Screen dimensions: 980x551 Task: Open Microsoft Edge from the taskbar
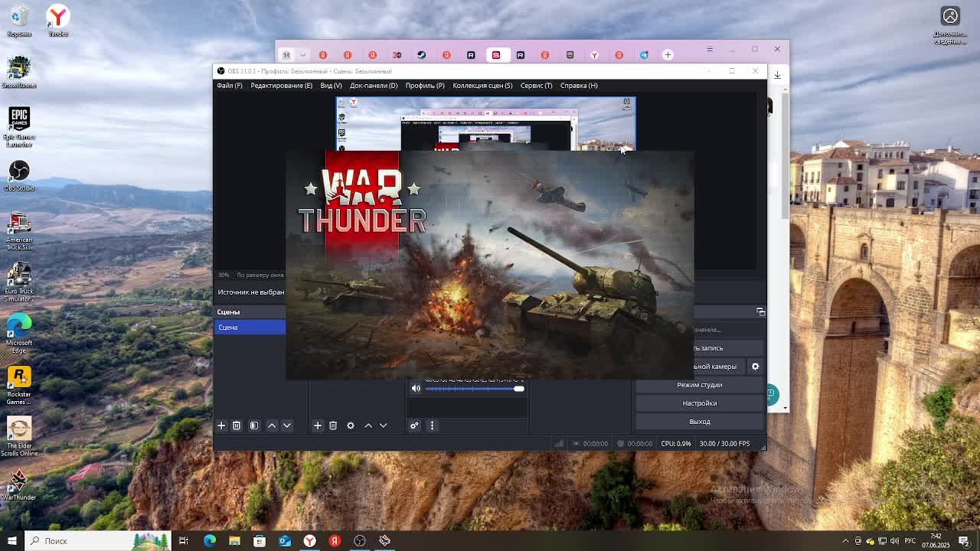pos(209,541)
